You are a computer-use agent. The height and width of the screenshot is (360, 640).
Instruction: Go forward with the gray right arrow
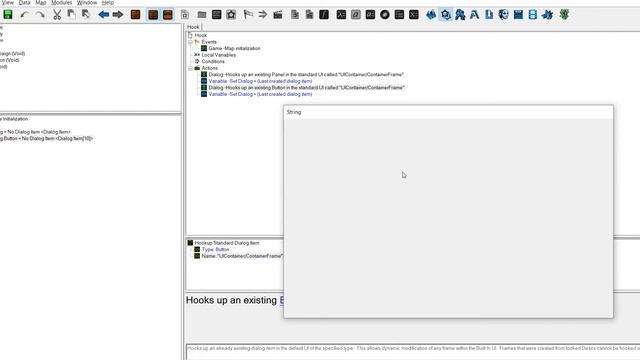click(x=118, y=15)
